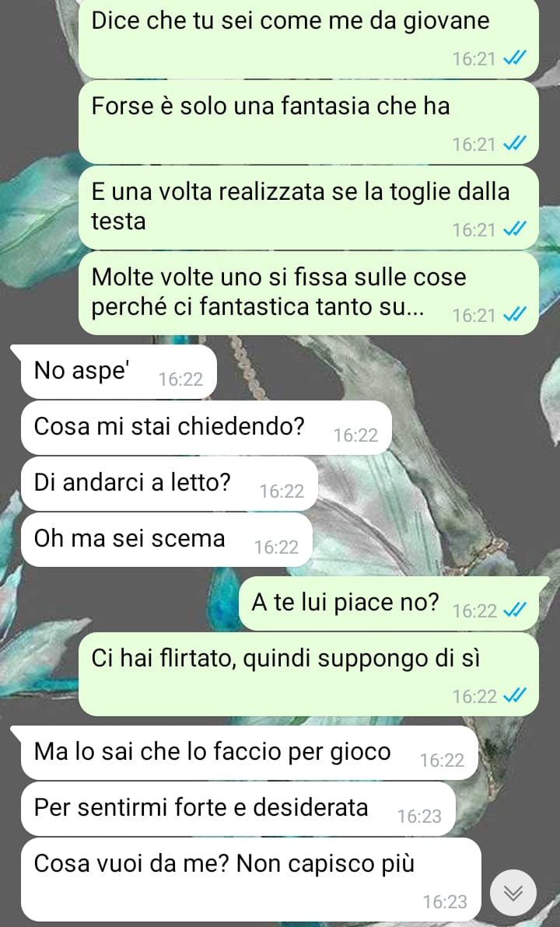Click the 16:23 timestamp on "Per sentirmi forte"

click(419, 816)
